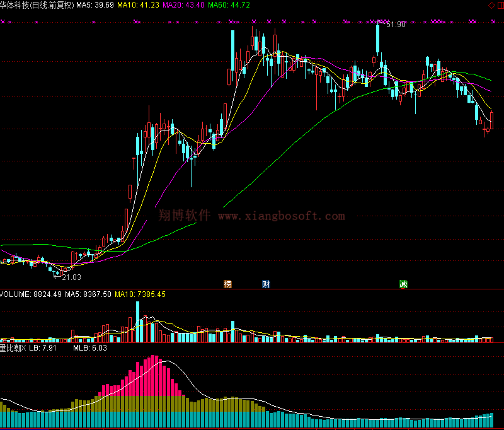
Task: Select the MA60: 44.72 indicator label
Action: (x=229, y=5)
